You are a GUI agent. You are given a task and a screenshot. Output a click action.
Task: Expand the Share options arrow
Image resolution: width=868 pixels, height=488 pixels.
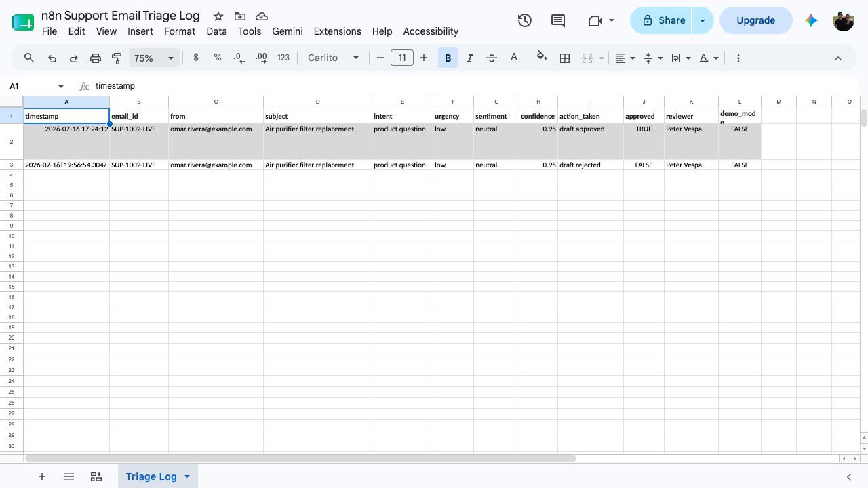point(703,20)
